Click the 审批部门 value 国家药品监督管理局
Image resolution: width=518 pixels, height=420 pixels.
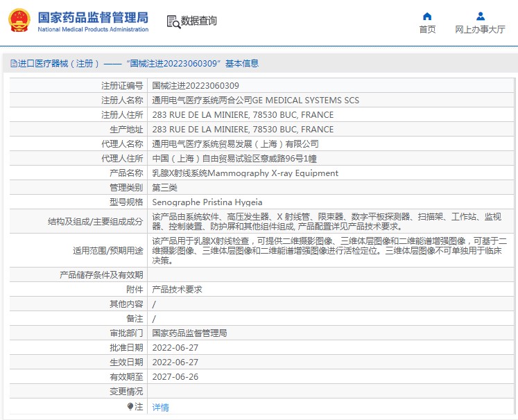click(189, 333)
